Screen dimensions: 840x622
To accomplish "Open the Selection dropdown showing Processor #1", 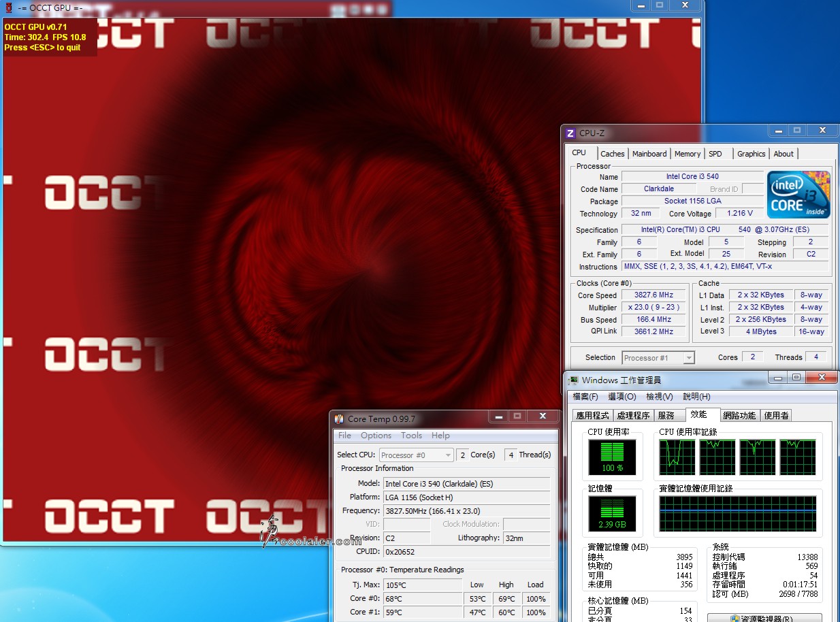I will (658, 358).
